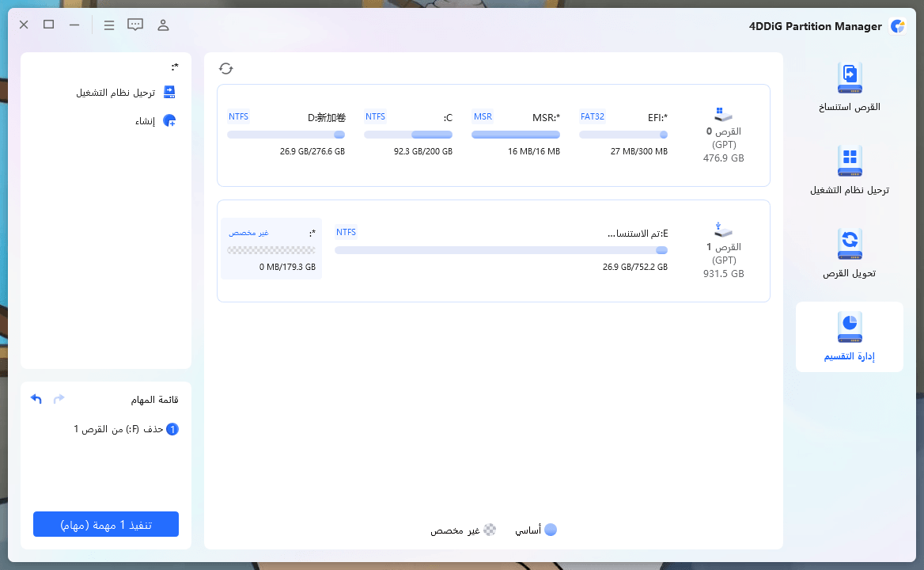Open the feedback chat icon

point(135,25)
